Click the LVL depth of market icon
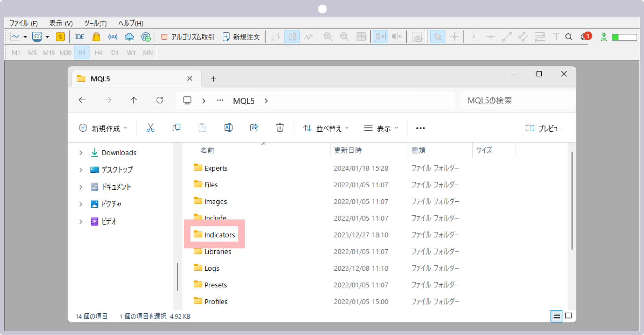 [604, 37]
